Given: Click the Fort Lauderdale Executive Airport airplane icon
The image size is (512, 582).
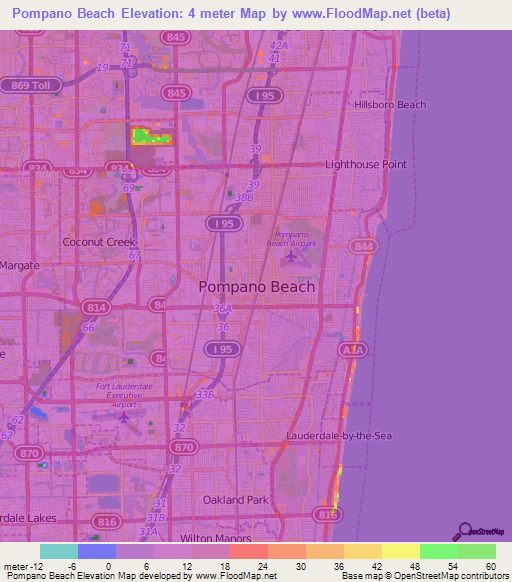Looking at the screenshot, I should click(x=124, y=418).
